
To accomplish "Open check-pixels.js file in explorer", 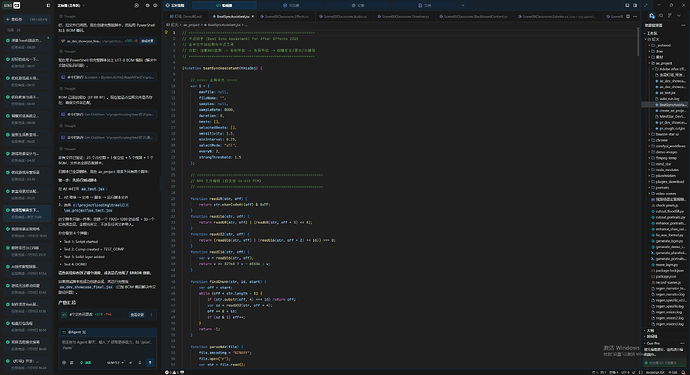I will click(666, 206).
